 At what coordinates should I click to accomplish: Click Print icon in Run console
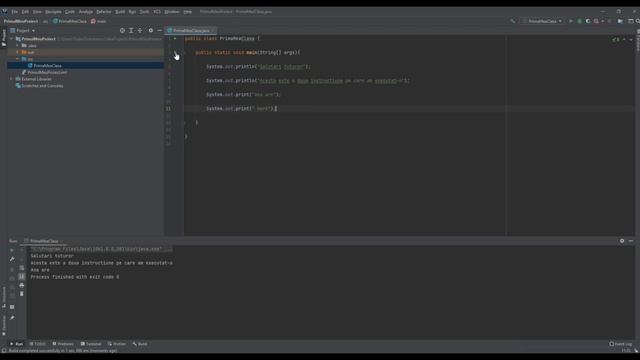point(22,285)
